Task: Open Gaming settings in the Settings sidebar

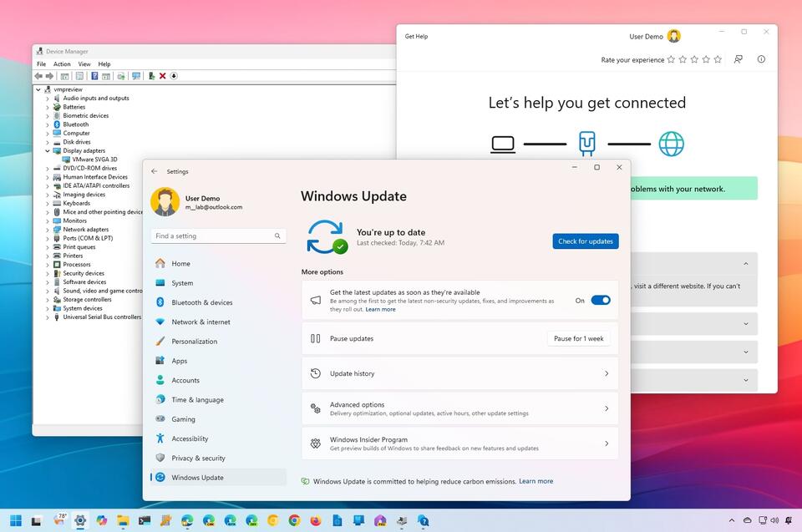Action: tap(185, 419)
